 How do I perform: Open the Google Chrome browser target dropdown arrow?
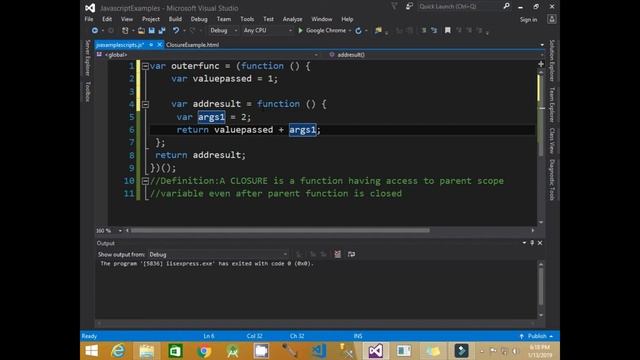tap(350, 31)
